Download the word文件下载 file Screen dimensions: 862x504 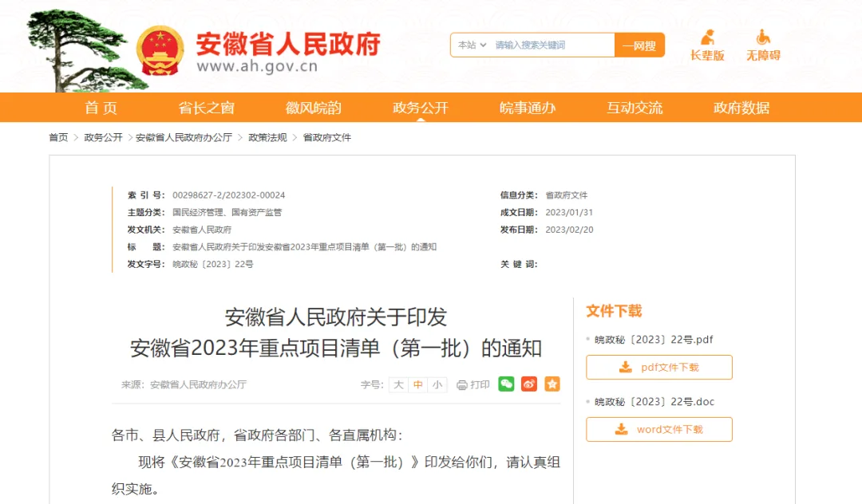pyautogui.click(x=659, y=429)
